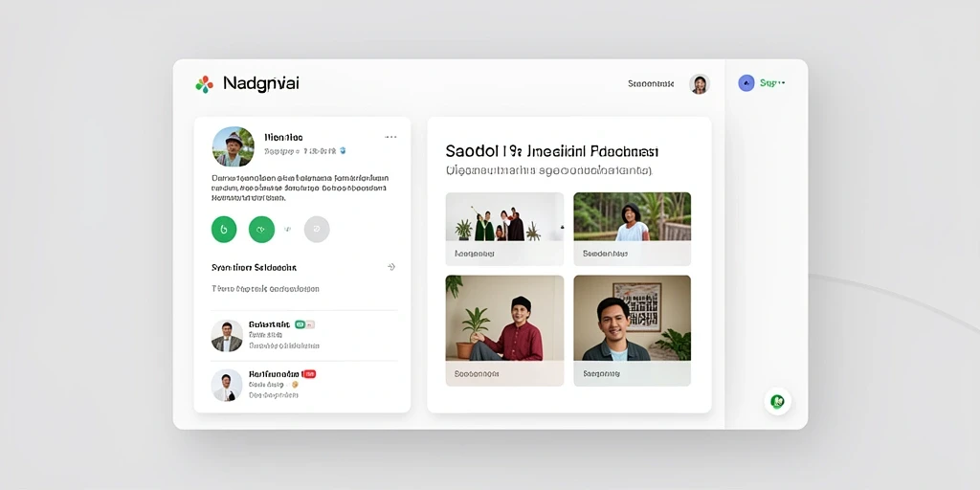Open the group photo thumbnail with plants
980x490 pixels.
pyautogui.click(x=504, y=217)
